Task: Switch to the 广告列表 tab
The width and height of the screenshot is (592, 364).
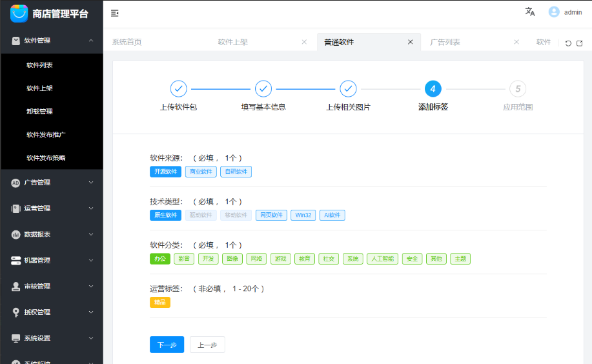Action: (x=445, y=42)
